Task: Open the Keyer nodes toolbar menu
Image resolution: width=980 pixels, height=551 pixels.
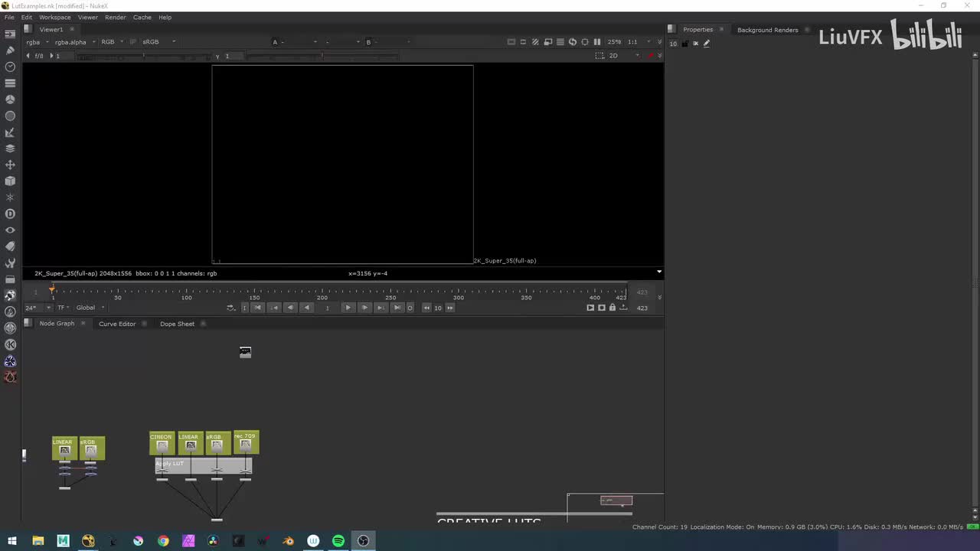Action: 10,132
